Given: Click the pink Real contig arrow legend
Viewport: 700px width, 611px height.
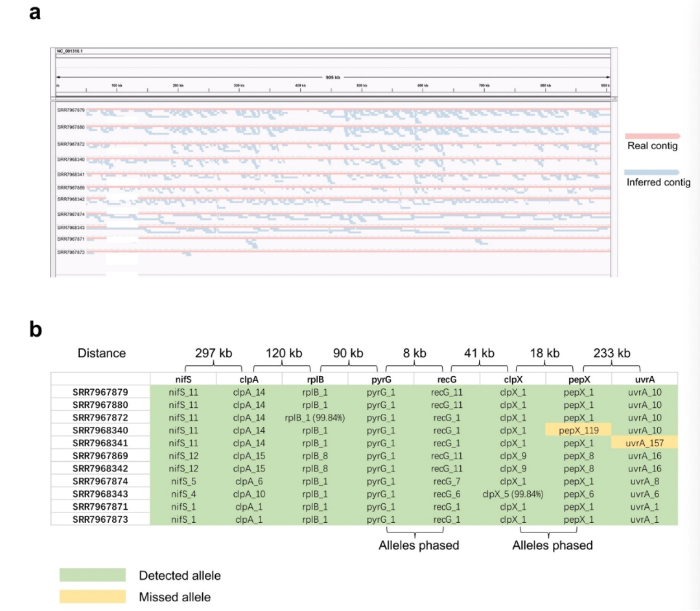Looking at the screenshot, I should (652, 136).
